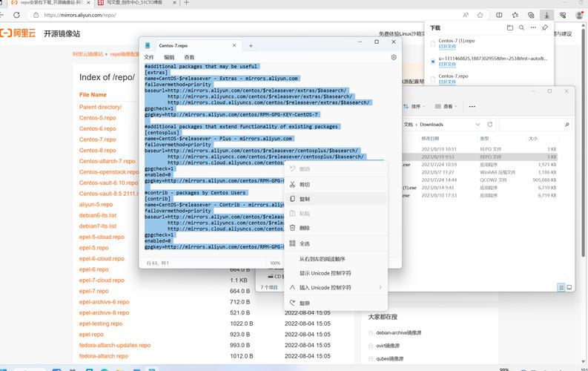This screenshot has height=371, width=588.
Task: Open Notepad 文件 menu
Action: [149, 57]
